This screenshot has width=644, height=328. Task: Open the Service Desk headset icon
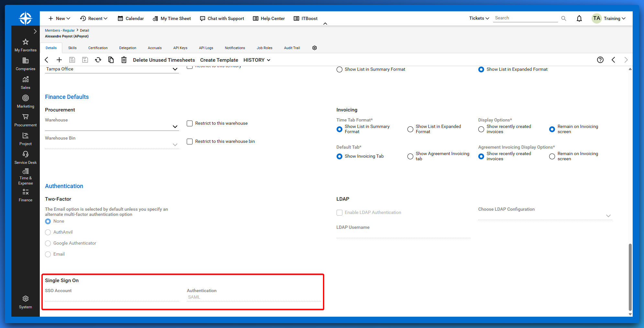tap(26, 154)
